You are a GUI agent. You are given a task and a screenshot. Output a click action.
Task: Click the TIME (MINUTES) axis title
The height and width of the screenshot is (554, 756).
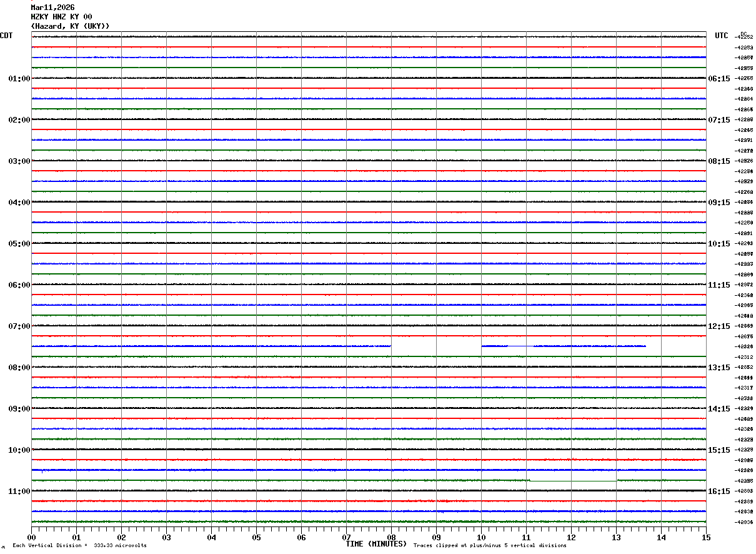click(x=376, y=544)
